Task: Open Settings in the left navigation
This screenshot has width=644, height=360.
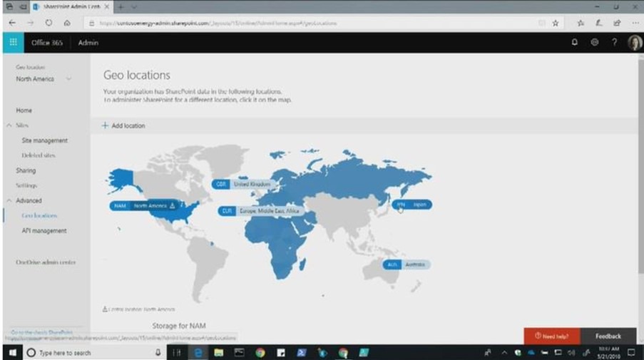Action: click(x=26, y=185)
